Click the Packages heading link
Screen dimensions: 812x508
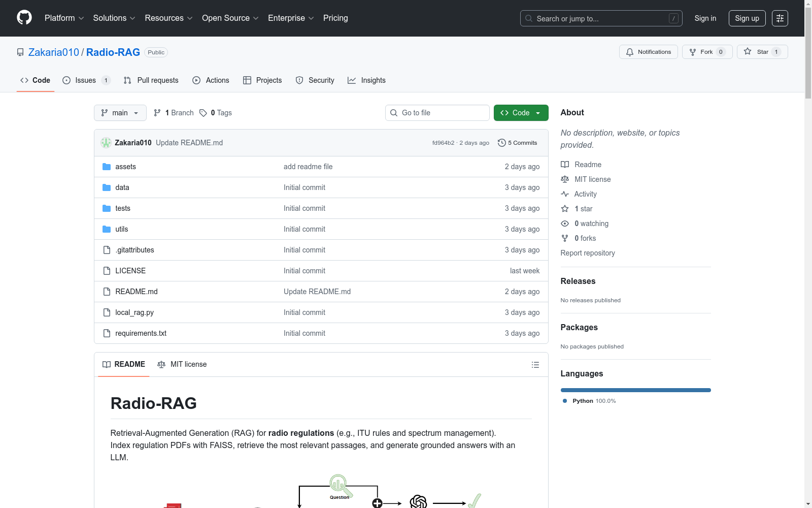pyautogui.click(x=579, y=328)
